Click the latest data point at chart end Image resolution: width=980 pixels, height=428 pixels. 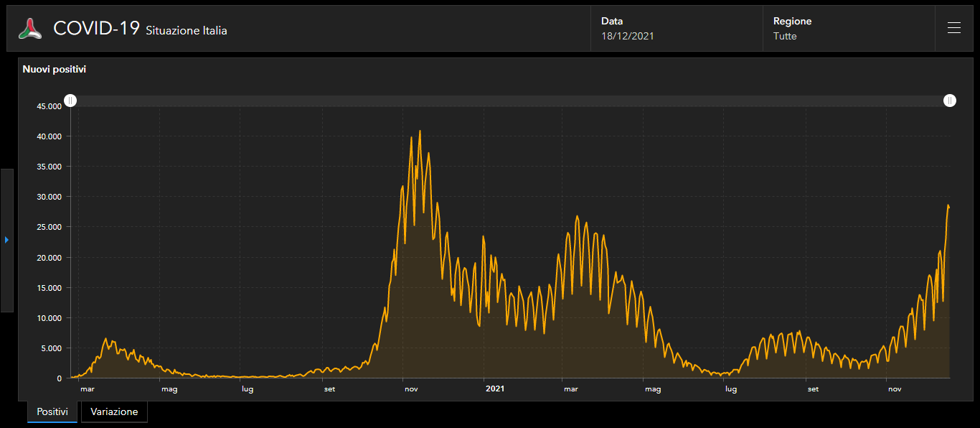tap(948, 206)
